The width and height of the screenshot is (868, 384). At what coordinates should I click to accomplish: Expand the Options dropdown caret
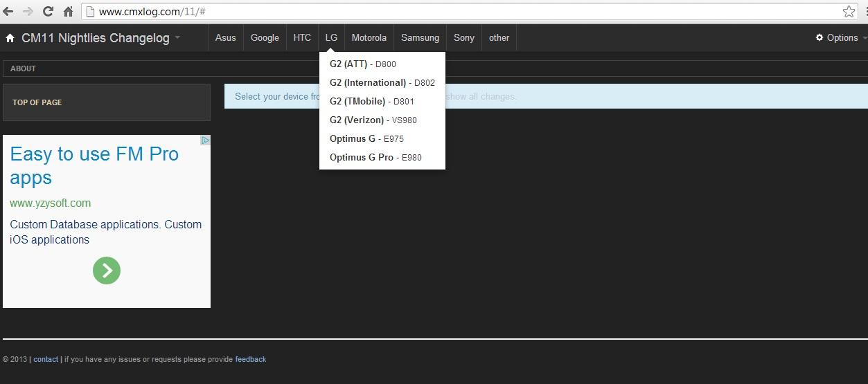tap(863, 38)
